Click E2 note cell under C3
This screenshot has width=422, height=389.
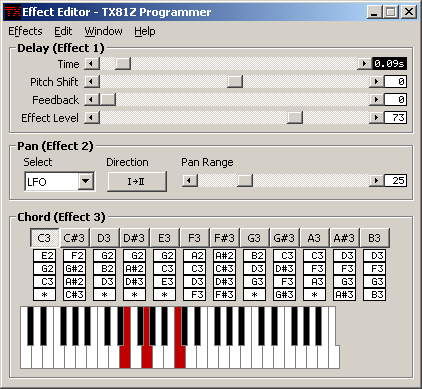coord(44,256)
